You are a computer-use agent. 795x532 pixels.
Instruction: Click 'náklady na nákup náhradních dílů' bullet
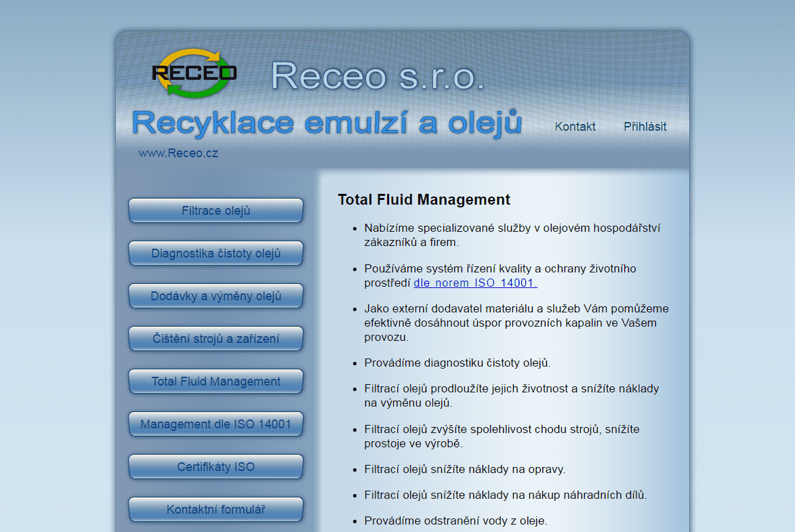pyautogui.click(x=506, y=495)
